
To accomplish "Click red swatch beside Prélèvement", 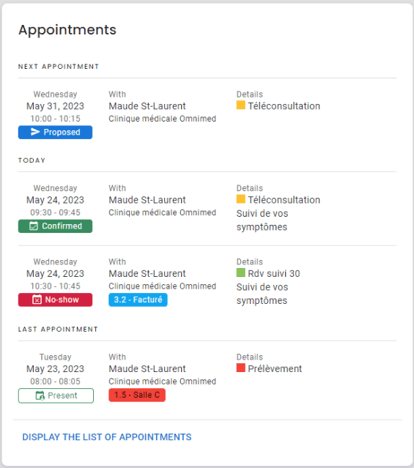I will click(x=241, y=368).
